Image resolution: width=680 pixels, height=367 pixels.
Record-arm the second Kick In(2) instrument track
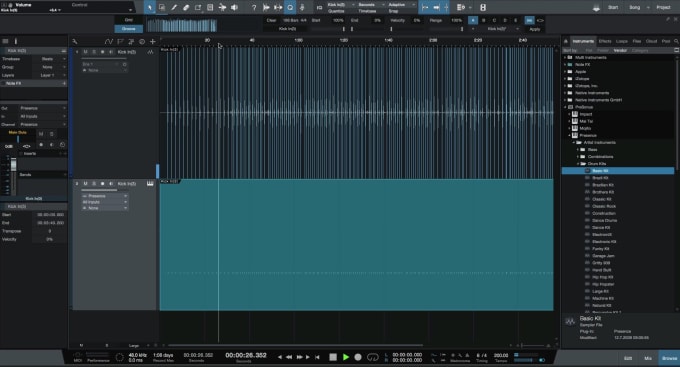point(103,184)
